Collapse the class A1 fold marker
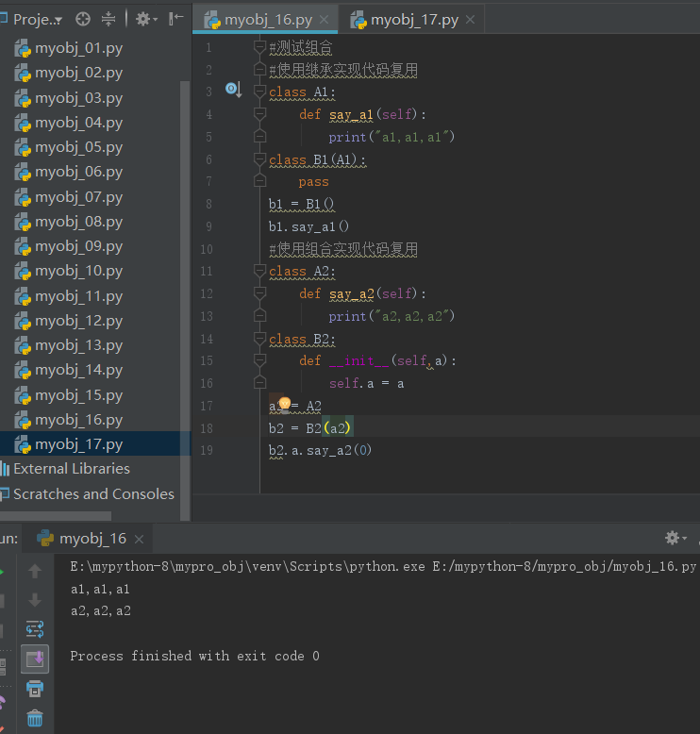The width and height of the screenshot is (700, 734). (259, 91)
